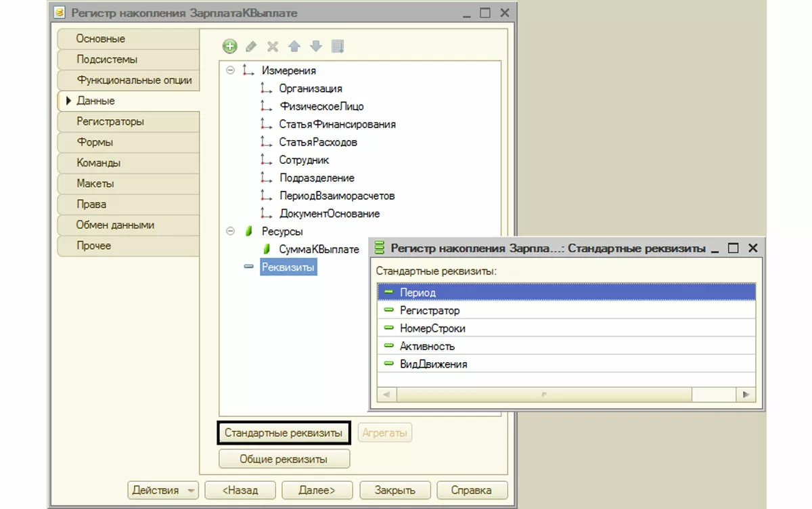The height and width of the screenshot is (509, 812).
Task: Click the Стандартные реквизиты button
Action: [284, 433]
